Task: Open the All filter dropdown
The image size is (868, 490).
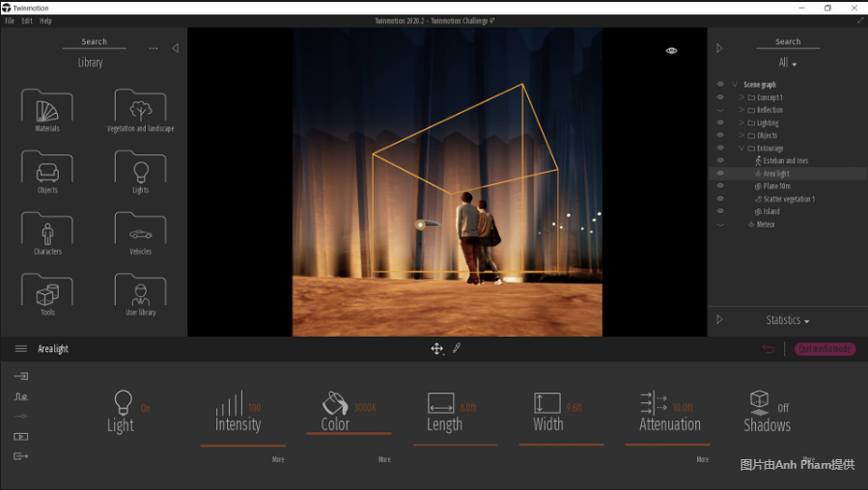Action: tap(788, 63)
